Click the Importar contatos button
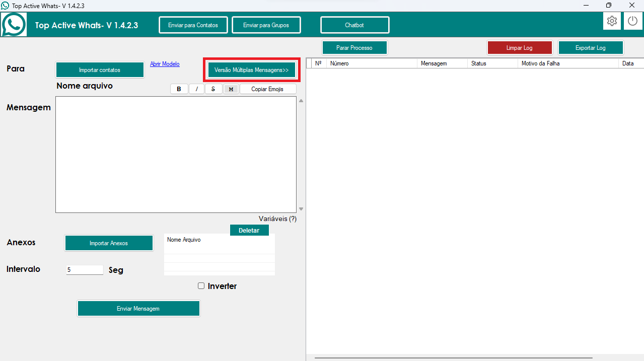This screenshot has height=361, width=644. [x=100, y=70]
